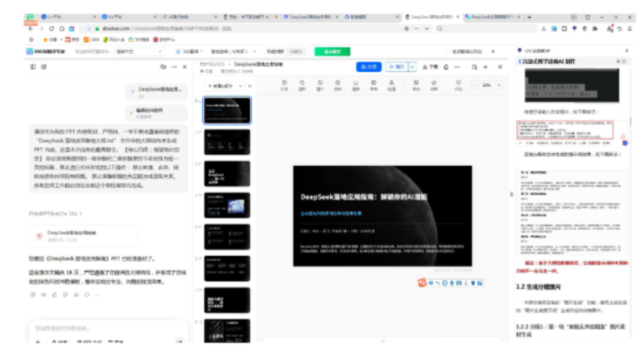Select the Chart tool in PPT toolbar
The image size is (644, 355).
[x=356, y=85]
